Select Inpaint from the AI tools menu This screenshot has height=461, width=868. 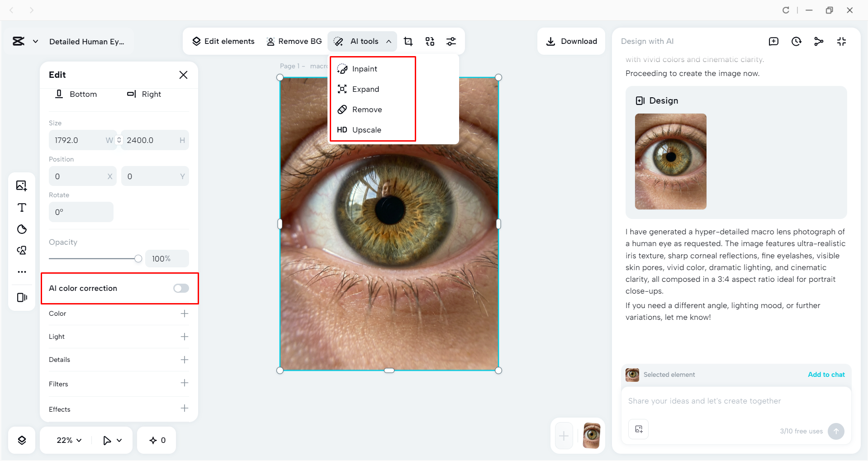[365, 68]
